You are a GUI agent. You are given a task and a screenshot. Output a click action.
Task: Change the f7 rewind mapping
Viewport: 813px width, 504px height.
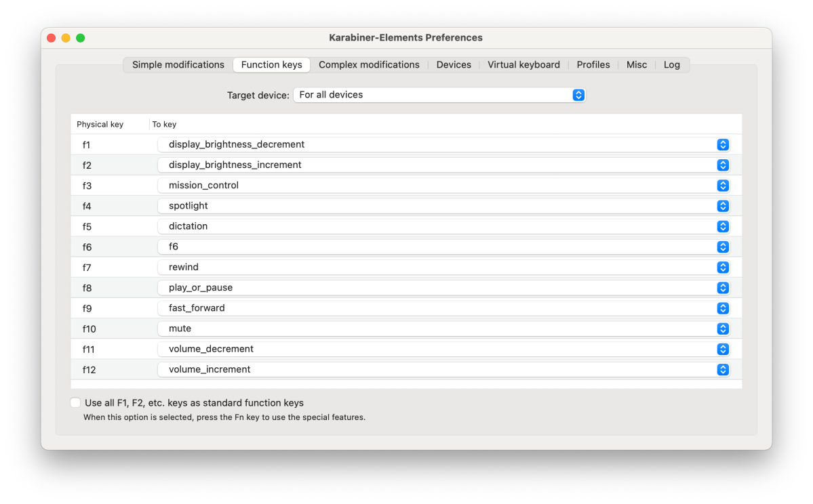(444, 268)
